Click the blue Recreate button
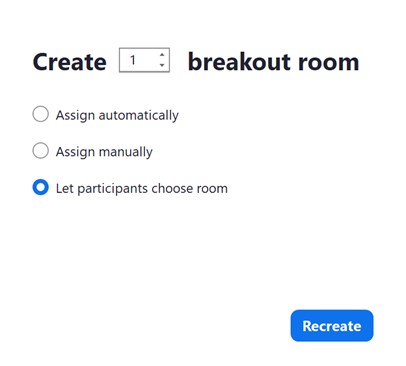This screenshot has height=366, width=406. point(332,326)
